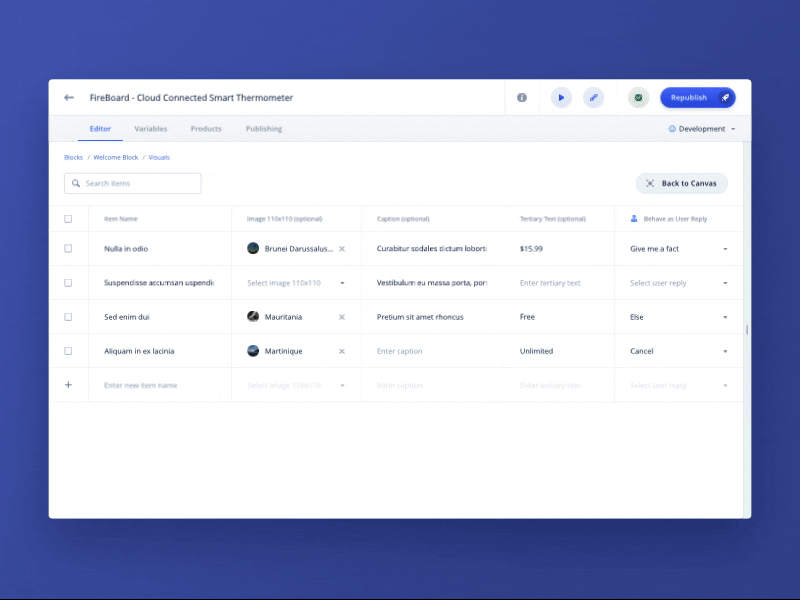800x600 pixels.
Task: Click the Republish button
Action: (697, 97)
